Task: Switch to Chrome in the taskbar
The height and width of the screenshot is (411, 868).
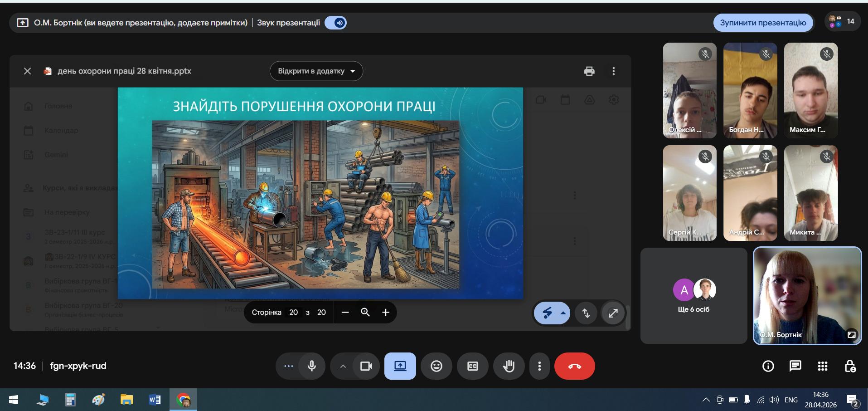Action: [x=183, y=400]
